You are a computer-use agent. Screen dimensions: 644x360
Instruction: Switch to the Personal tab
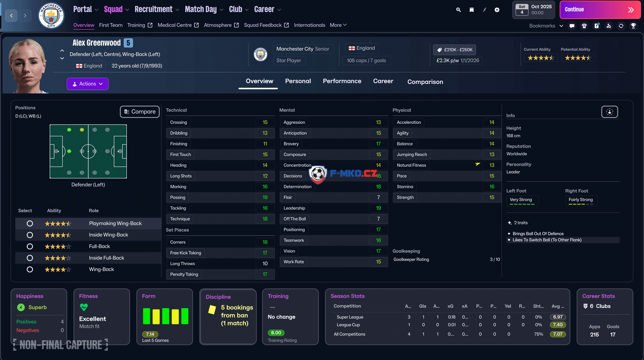point(298,81)
